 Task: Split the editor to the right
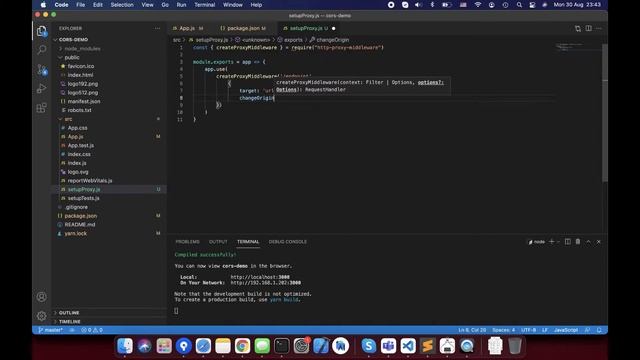pyautogui.click(x=589, y=28)
